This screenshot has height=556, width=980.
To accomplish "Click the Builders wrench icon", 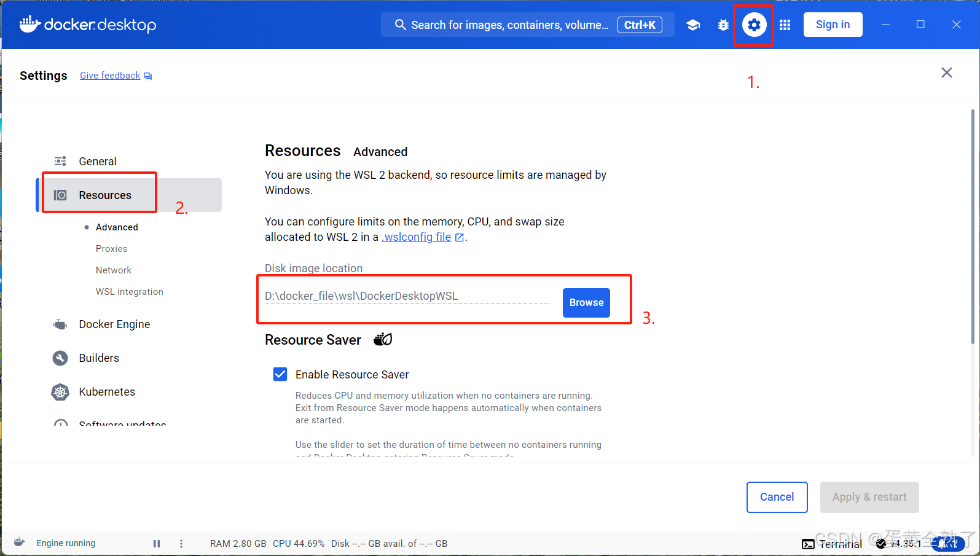I will click(x=60, y=358).
